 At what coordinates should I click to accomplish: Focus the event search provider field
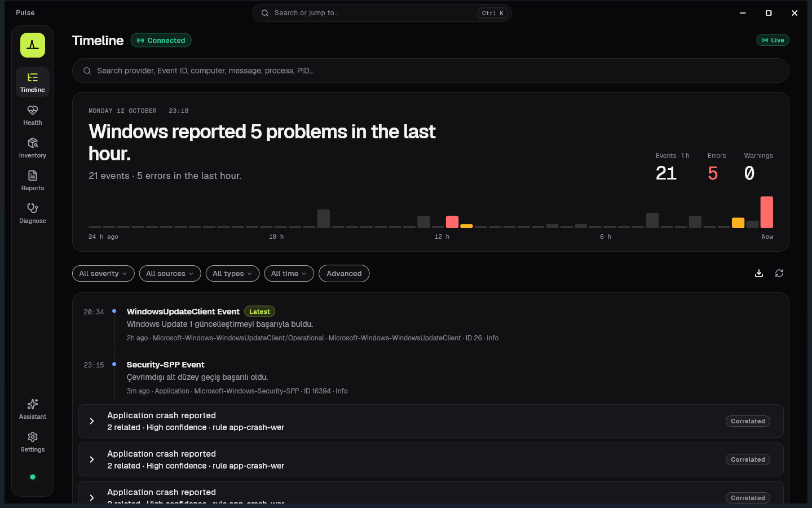point(430,71)
